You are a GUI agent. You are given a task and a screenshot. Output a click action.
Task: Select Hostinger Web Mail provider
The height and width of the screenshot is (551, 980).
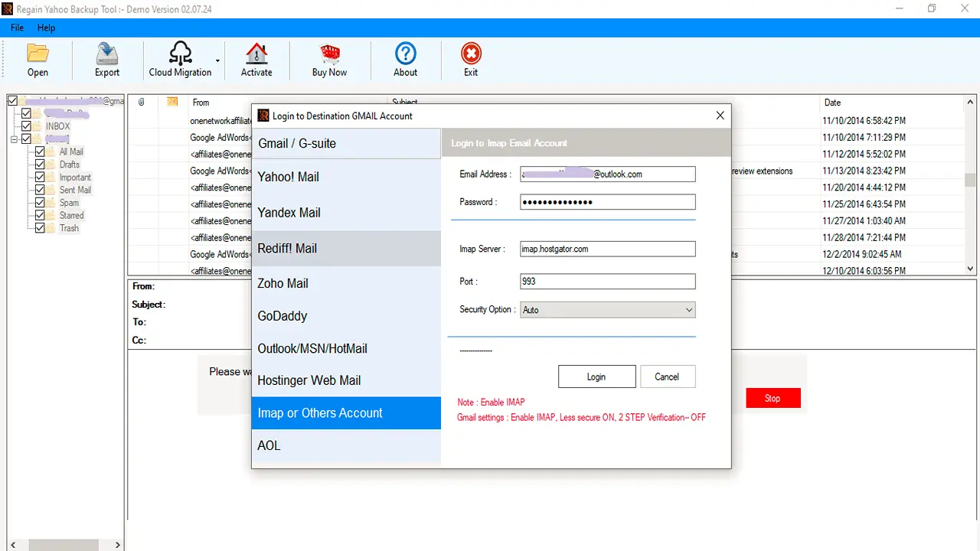[346, 380]
